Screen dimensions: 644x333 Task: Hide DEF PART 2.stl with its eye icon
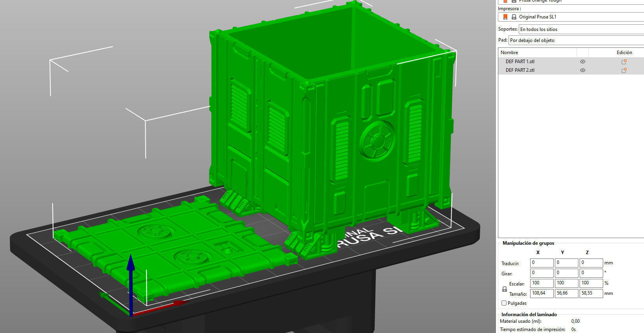tap(583, 70)
